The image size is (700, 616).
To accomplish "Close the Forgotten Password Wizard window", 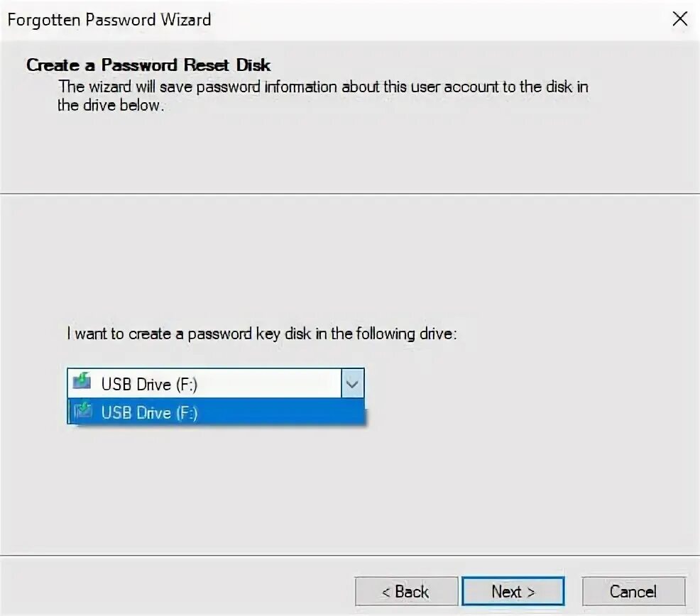I will (680, 18).
